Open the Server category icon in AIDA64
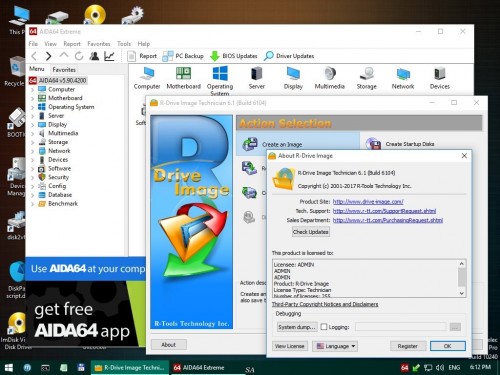Image resolution: width=500 pixels, height=375 pixels. (257, 78)
